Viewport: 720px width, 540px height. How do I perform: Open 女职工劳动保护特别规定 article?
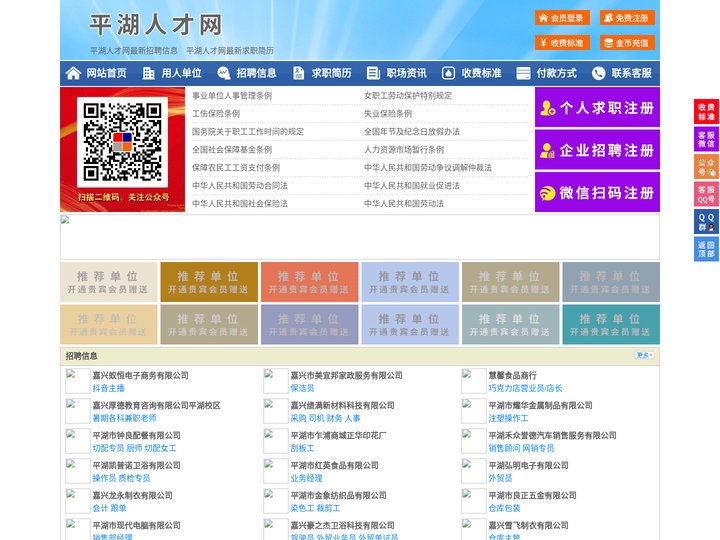point(408,96)
